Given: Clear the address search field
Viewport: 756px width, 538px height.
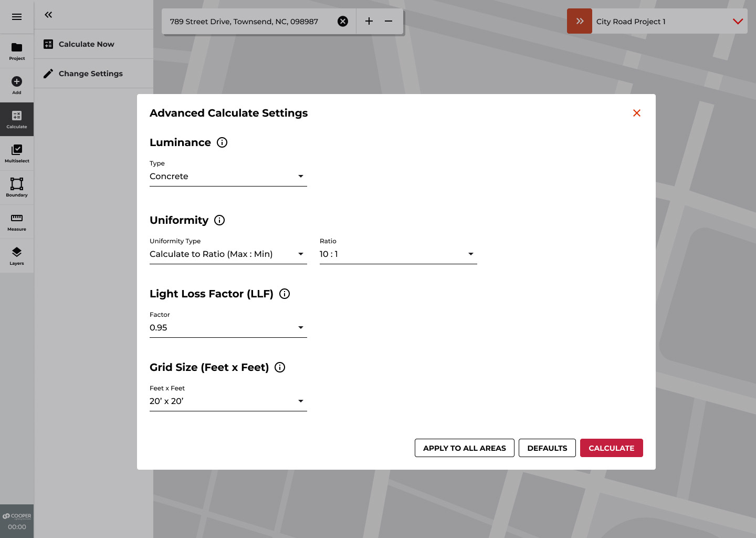Looking at the screenshot, I should [x=343, y=22].
